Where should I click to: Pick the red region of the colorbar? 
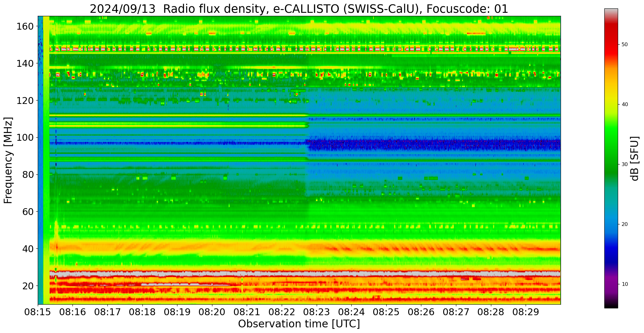click(x=611, y=47)
